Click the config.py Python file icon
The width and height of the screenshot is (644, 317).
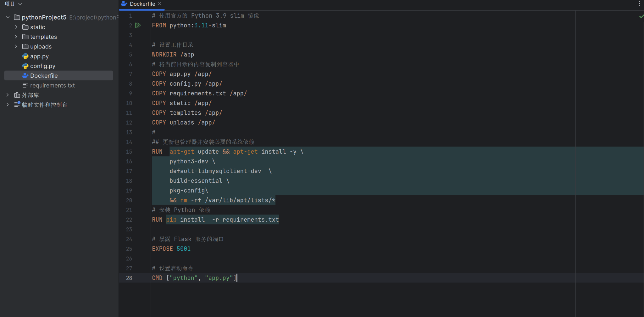pos(25,66)
